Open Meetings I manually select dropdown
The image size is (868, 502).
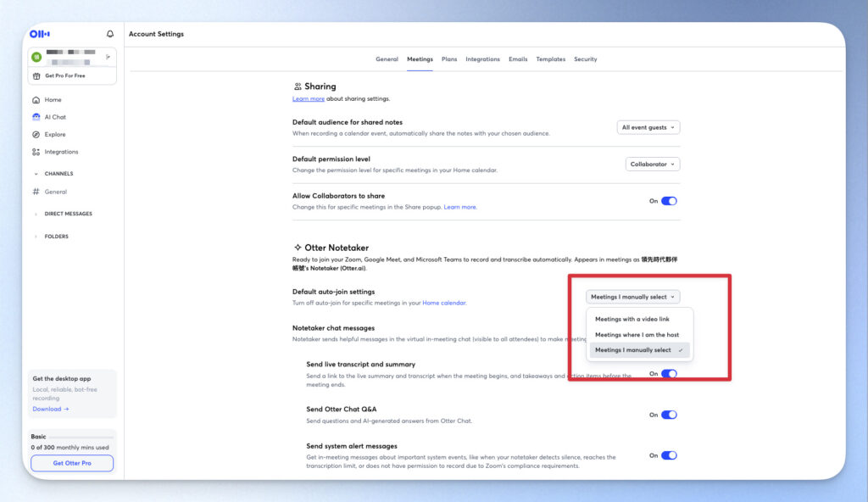pyautogui.click(x=632, y=297)
